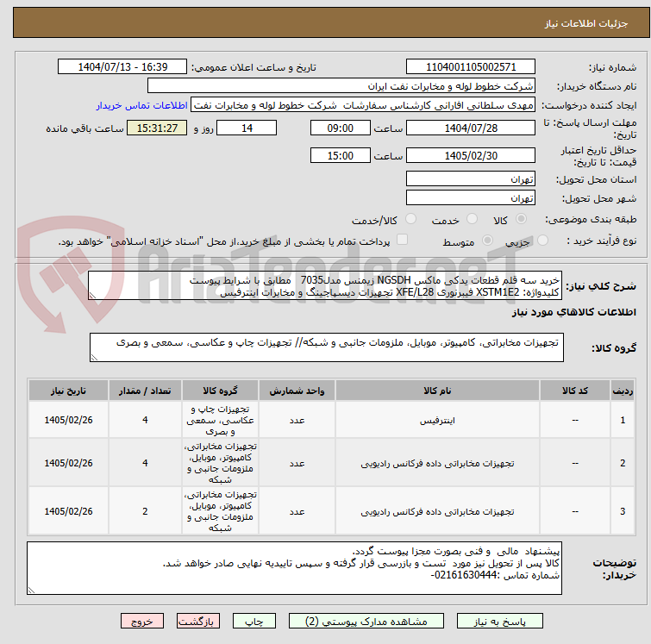Click the delivery province field تهران
Screen dimensions: 651x644
[x=471, y=179]
